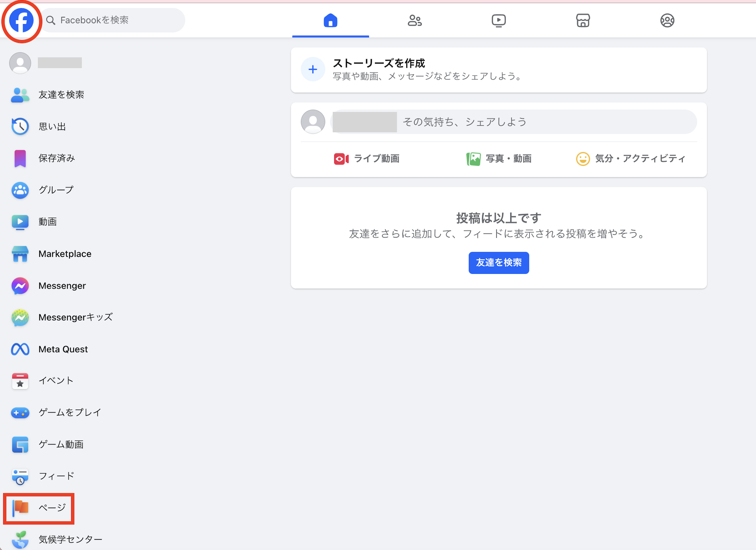The width and height of the screenshot is (756, 550).
Task: Select the 友達を検索 label in sidebar
Action: point(61,95)
